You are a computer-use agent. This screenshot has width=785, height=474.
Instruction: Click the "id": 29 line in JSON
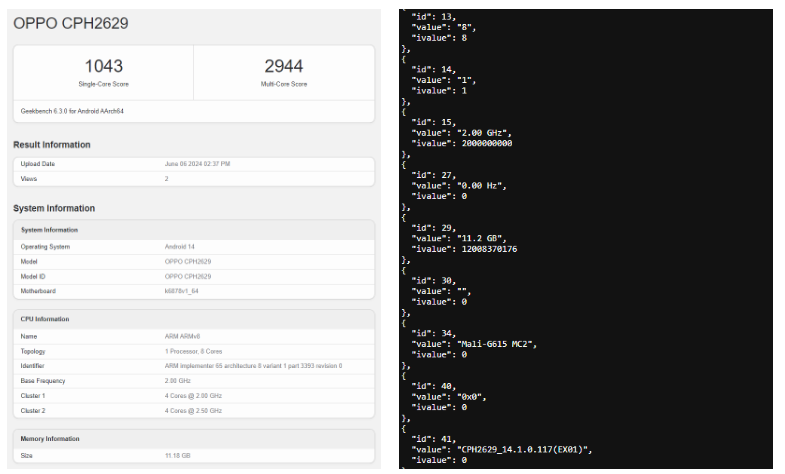coord(434,228)
